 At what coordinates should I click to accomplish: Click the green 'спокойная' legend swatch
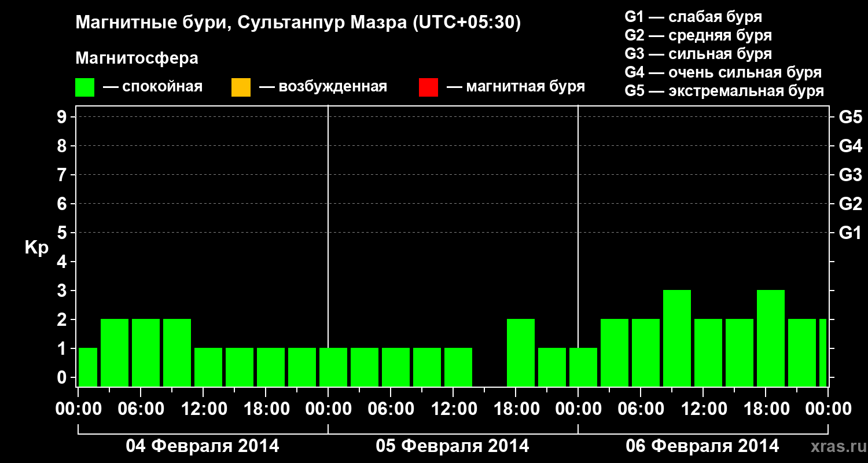point(85,87)
